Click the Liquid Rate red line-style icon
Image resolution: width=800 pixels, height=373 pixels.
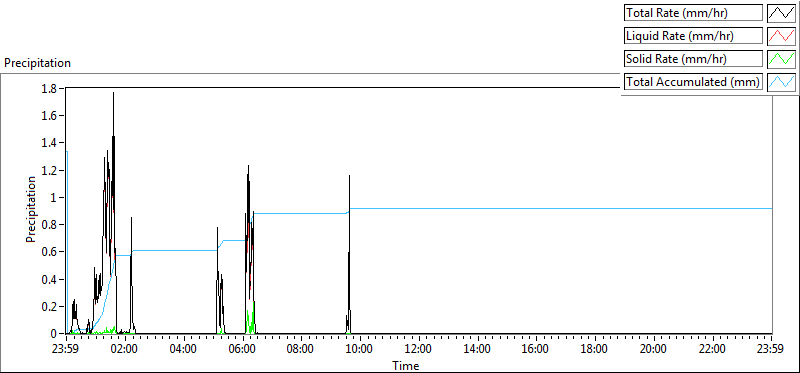click(781, 35)
